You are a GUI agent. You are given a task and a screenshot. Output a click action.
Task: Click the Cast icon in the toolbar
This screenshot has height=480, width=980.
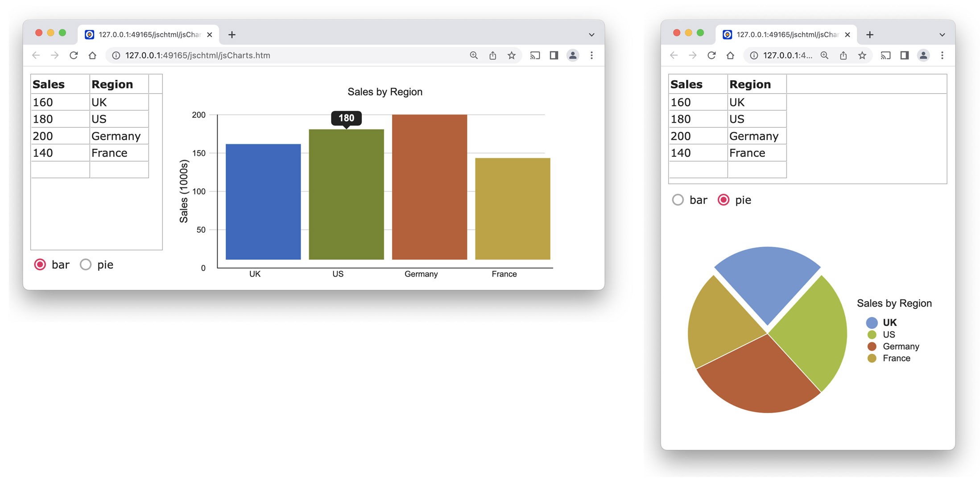535,55
